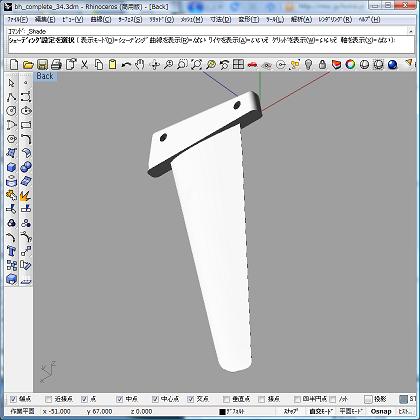Toggle the Osnap status bar button
This screenshot has width=420, height=420.
(x=381, y=412)
